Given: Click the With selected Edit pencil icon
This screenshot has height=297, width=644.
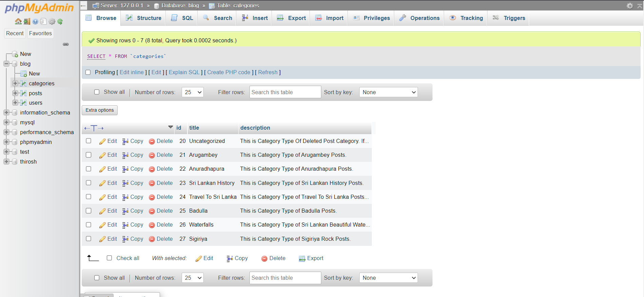Looking at the screenshot, I should [199, 259].
